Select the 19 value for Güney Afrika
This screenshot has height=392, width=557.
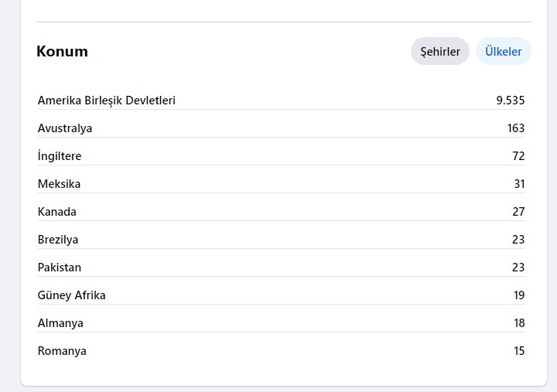click(519, 295)
